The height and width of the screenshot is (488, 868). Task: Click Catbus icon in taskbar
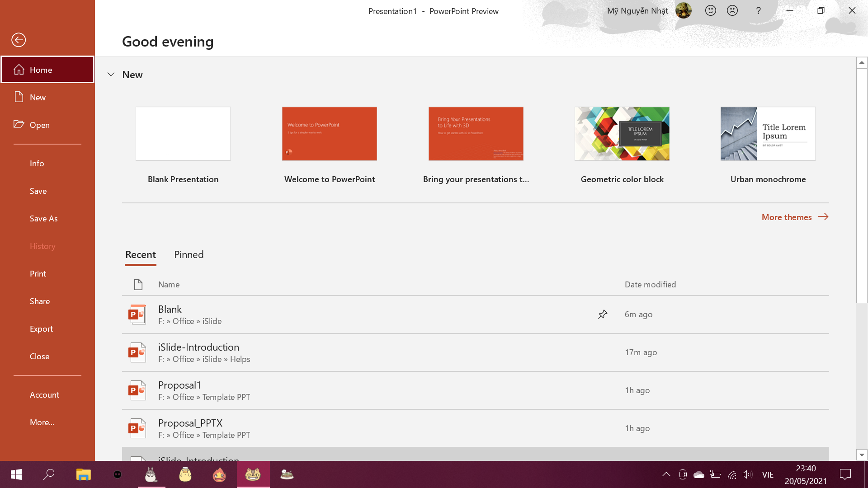coord(253,474)
